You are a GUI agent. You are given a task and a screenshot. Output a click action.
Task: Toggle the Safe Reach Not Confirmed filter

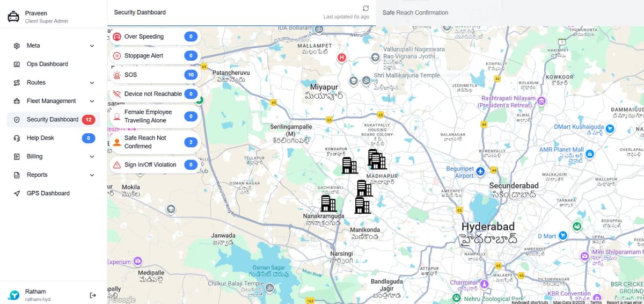click(155, 142)
